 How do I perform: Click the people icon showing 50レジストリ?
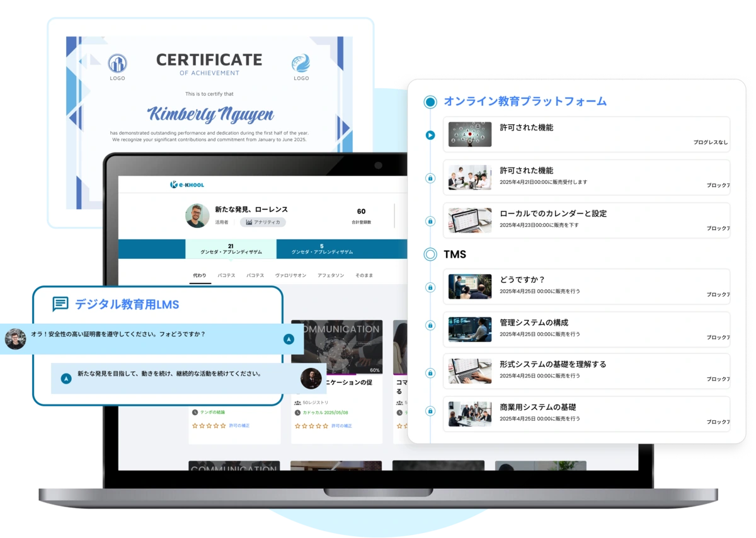pos(297,403)
